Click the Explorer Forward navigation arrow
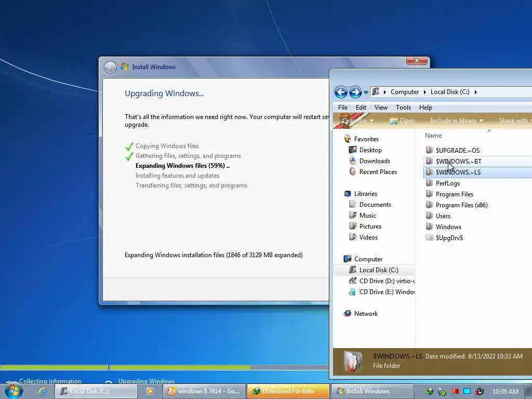Image resolution: width=532 pixels, height=399 pixels. pos(355,92)
